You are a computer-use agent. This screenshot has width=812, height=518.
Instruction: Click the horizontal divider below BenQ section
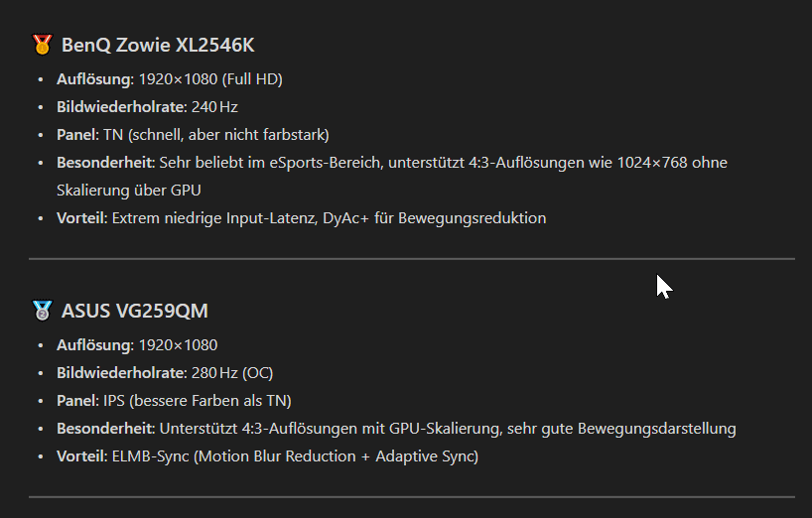click(412, 258)
